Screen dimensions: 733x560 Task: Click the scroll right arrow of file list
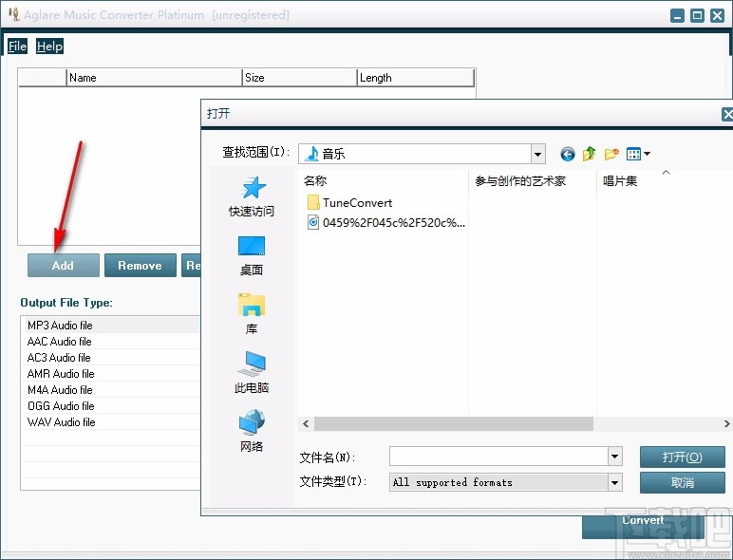click(x=726, y=424)
